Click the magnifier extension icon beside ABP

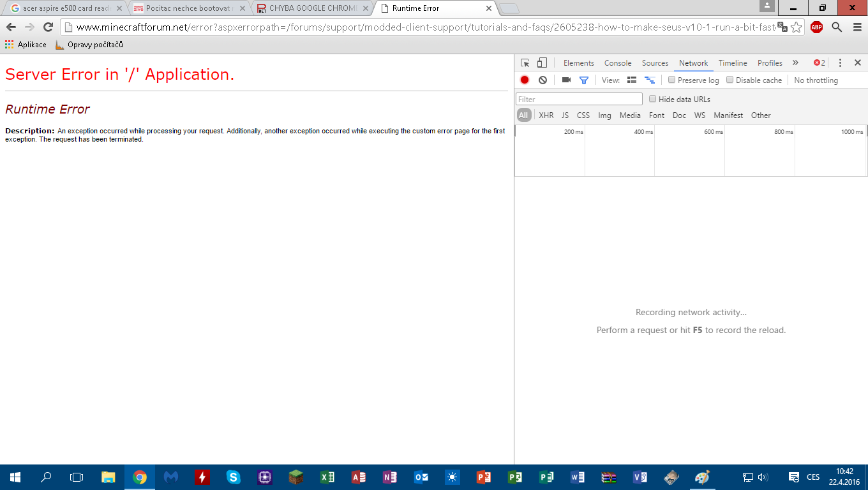click(x=837, y=27)
